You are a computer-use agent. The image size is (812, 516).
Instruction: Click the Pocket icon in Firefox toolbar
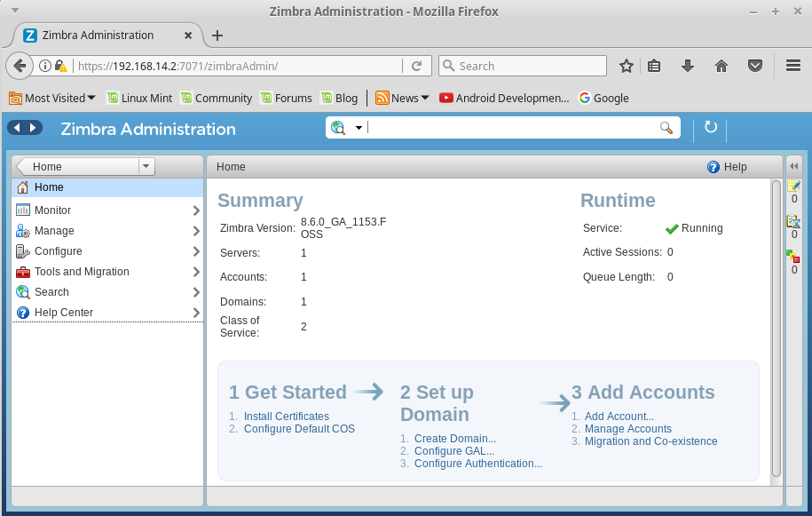pyautogui.click(x=755, y=66)
